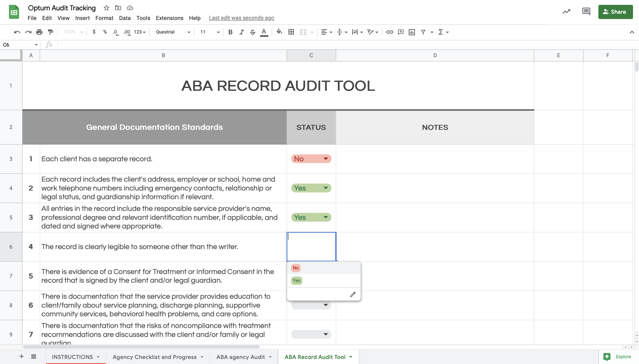Click the fill color bucket icon
The width and height of the screenshot is (639, 364).
[x=279, y=32]
